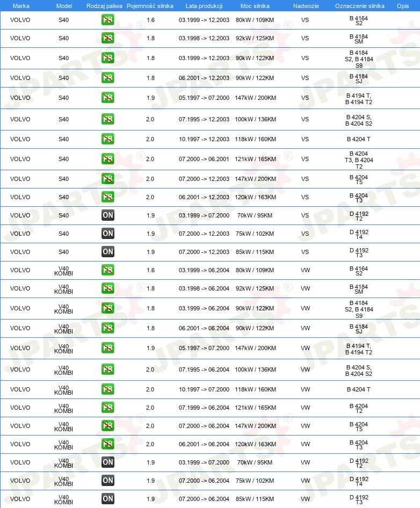Click ON diesel icon in V40 KOMBI 70kW / 95KM row
420x508 pixels.
(107, 462)
